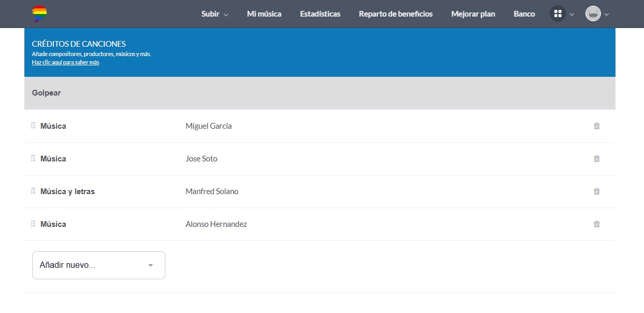Click the Golpear song title
Image resolution: width=644 pixels, height=313 pixels.
(x=46, y=93)
